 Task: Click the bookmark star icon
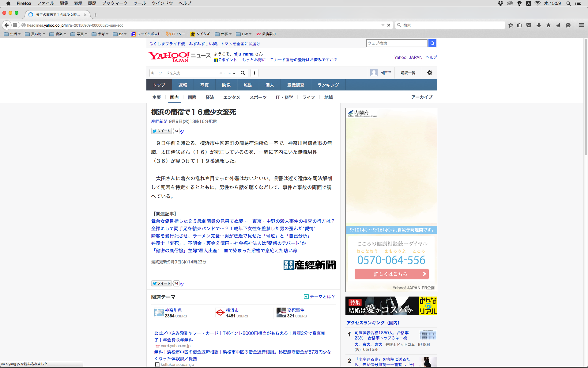(x=511, y=25)
